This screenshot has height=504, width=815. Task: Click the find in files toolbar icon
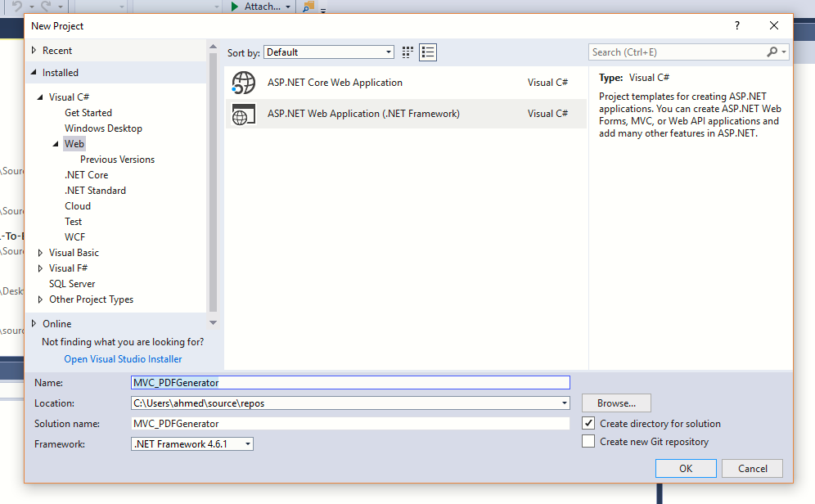308,7
